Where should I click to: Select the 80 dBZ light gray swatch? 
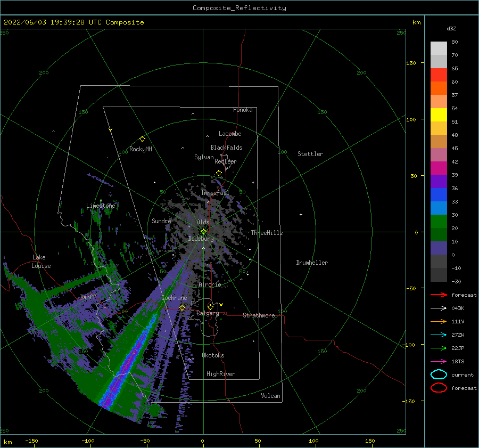click(439, 48)
